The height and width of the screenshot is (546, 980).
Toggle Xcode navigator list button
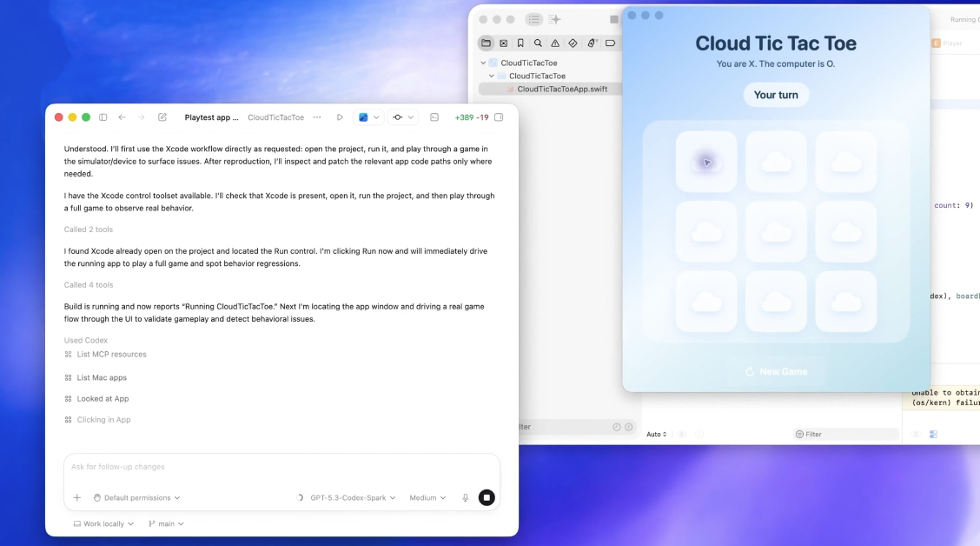(x=533, y=19)
